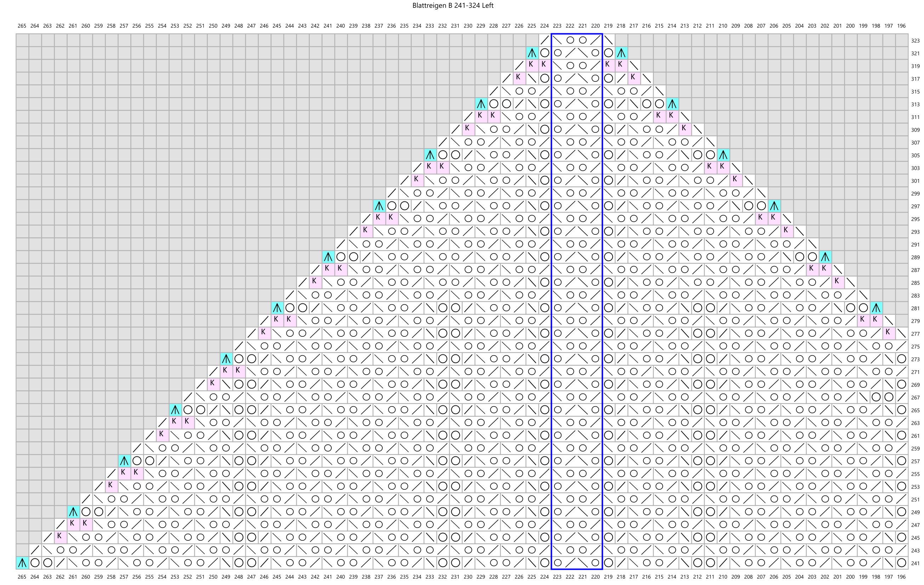Viewport: 924px width, 585px height.
Task: Click the cyan symbol in row 265, column 253
Action: pyautogui.click(x=175, y=410)
